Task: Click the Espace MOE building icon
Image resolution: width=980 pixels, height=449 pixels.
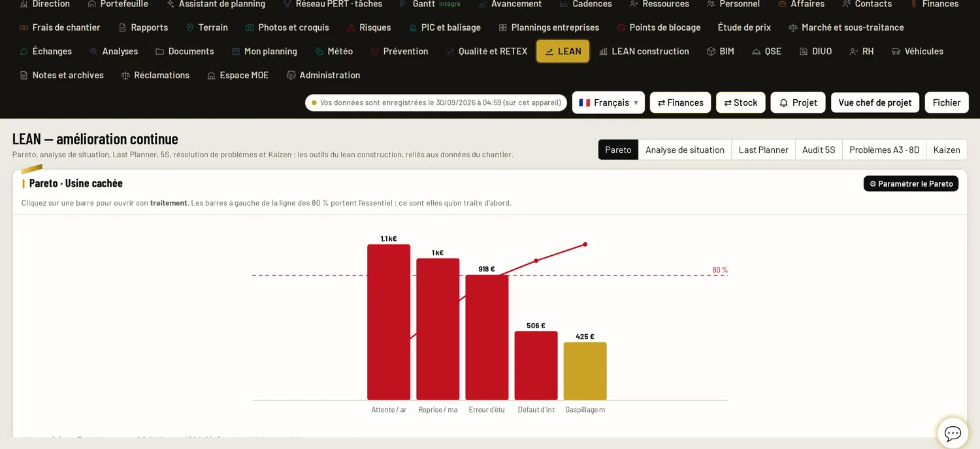Action: click(212, 75)
